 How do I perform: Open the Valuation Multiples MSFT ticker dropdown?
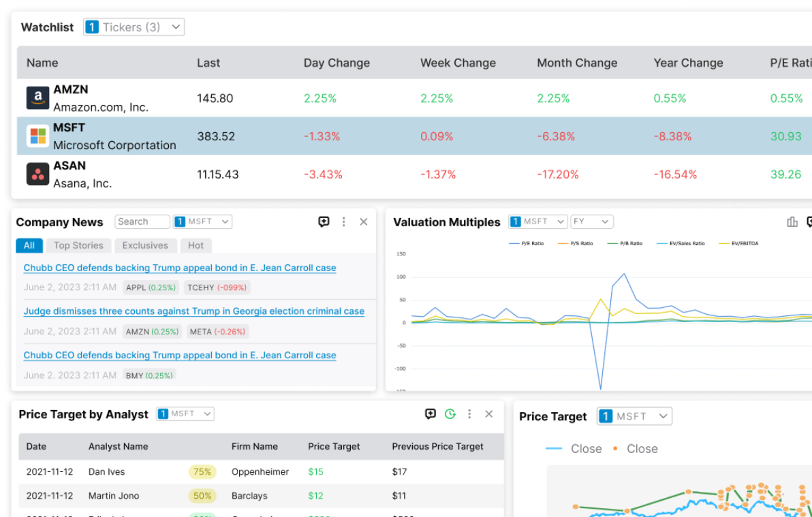[538, 222]
